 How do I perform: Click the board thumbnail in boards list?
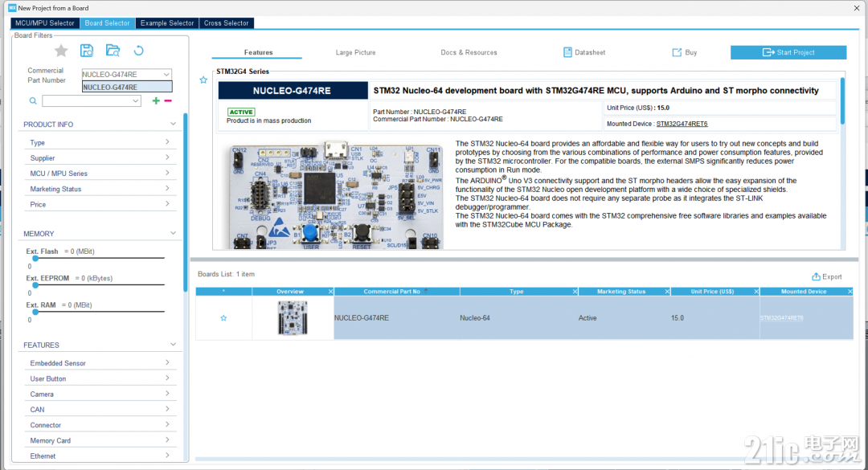293,318
